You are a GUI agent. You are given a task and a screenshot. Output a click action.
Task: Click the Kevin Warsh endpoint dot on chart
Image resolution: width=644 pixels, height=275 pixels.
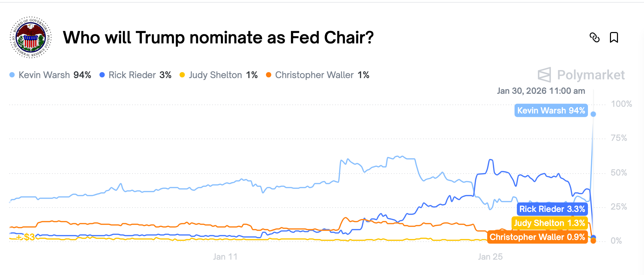[x=593, y=114]
